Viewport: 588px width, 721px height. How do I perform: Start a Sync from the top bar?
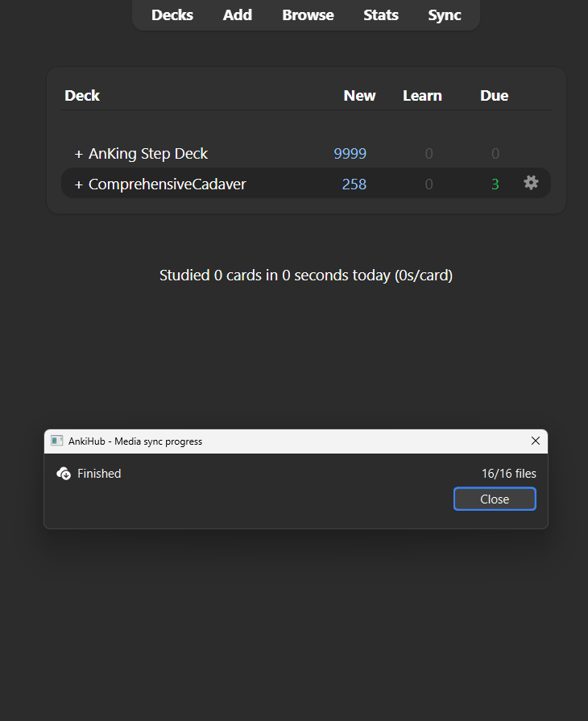click(x=445, y=15)
